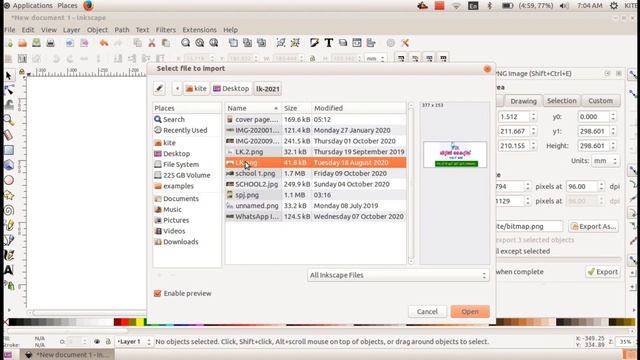This screenshot has height=360, width=640.
Task: Open the Filters menu
Action: (166, 30)
